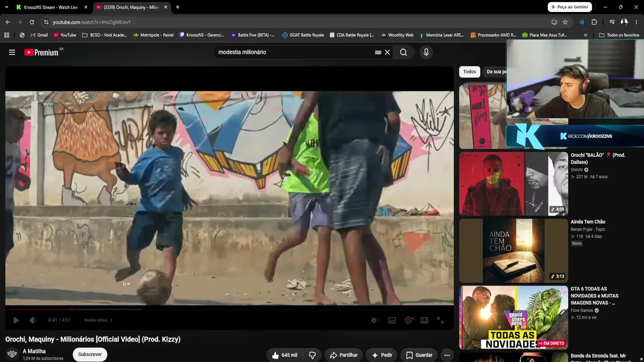View site information icon in address bar
The width and height of the screenshot is (644, 362).
[46, 22]
